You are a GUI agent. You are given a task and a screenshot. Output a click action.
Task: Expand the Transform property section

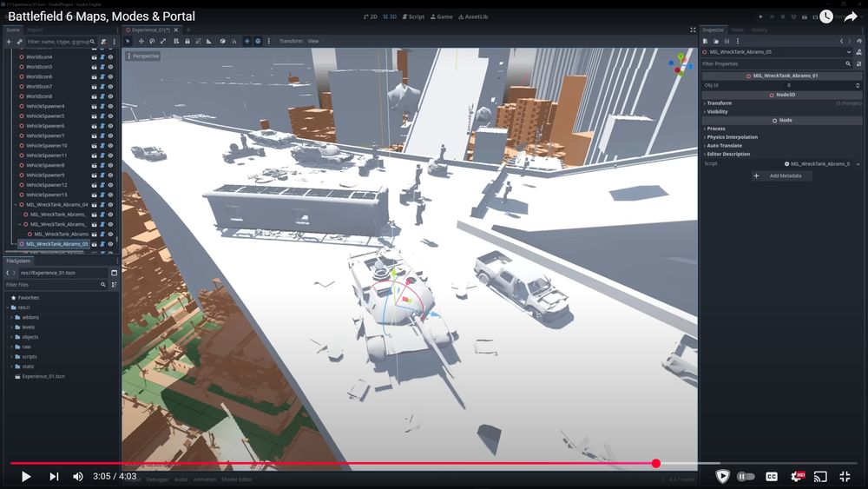719,103
